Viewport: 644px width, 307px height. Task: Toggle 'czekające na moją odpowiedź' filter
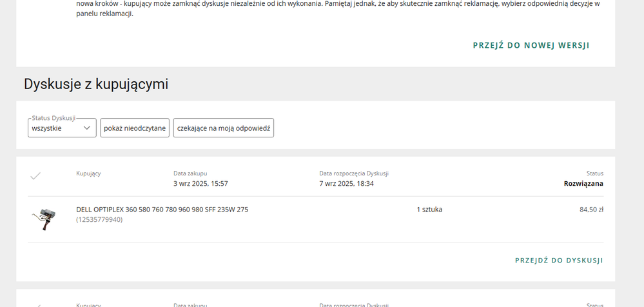(x=223, y=128)
